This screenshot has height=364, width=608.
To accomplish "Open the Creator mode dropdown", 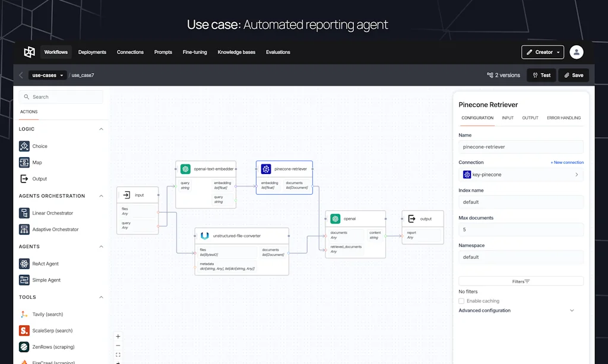I will (542, 52).
